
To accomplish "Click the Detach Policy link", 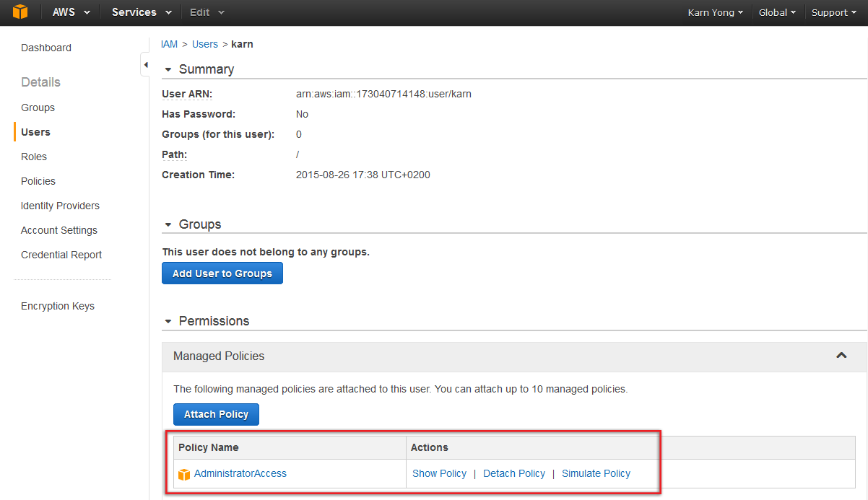I will click(x=513, y=473).
